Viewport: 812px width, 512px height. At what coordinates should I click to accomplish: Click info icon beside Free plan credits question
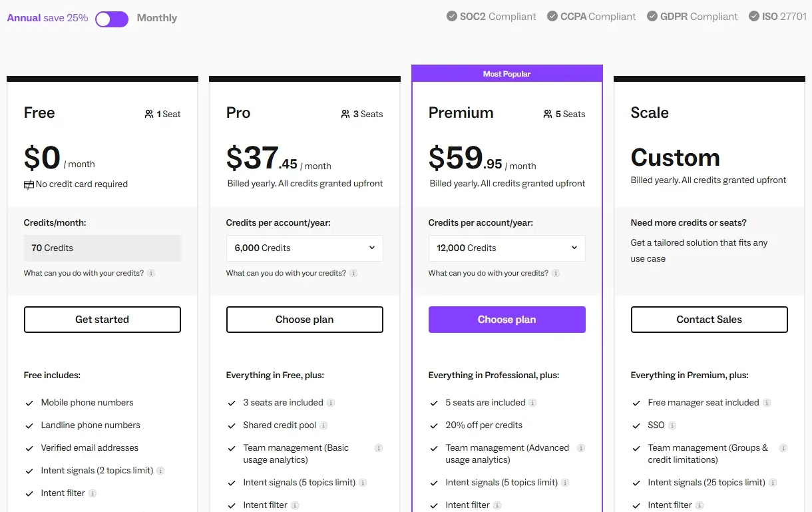click(151, 273)
